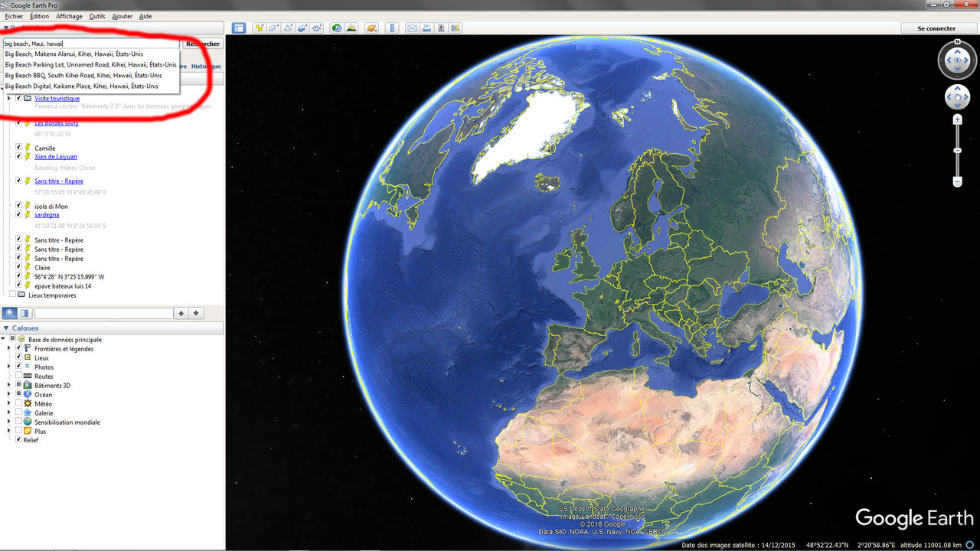
Task: Select the Add Image Overlay tool
Action: click(x=302, y=28)
